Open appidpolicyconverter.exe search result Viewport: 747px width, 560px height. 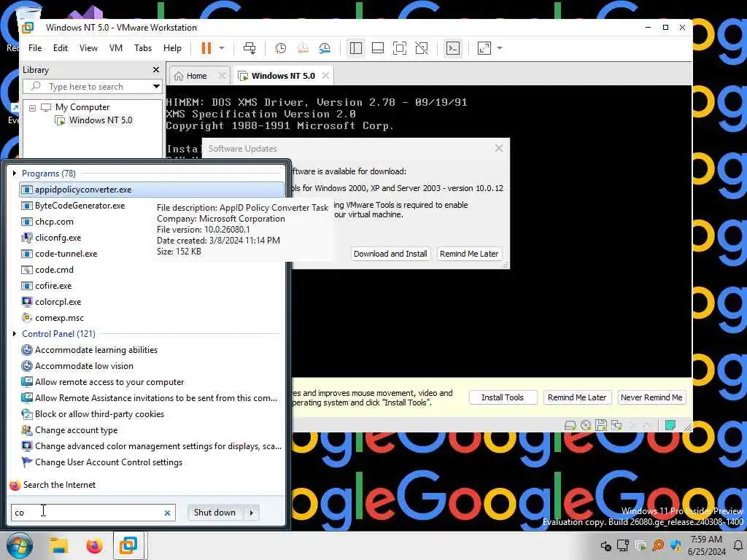(x=152, y=190)
